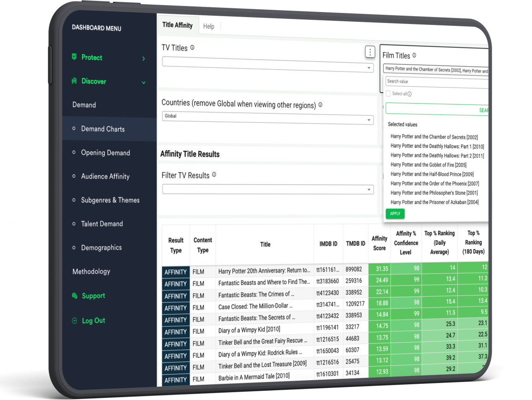532x400 pixels.
Task: Click the green APPLY button
Action: coord(395,214)
